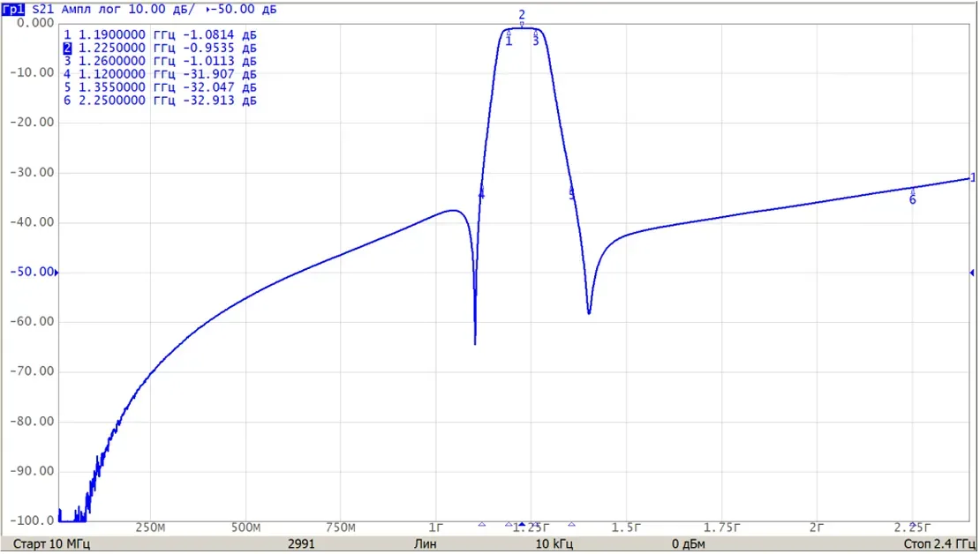The width and height of the screenshot is (980, 554).
Task: Click the 1Г frequency axis label
Action: (x=436, y=528)
